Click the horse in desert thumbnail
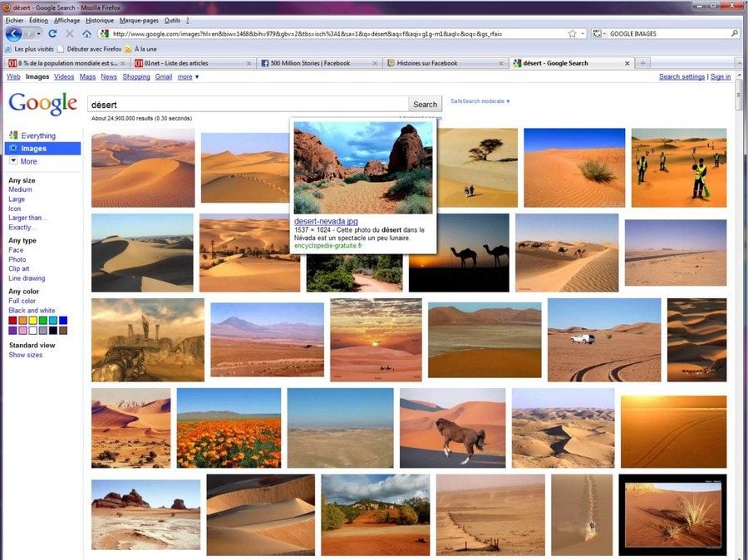748x560 pixels. (451, 428)
